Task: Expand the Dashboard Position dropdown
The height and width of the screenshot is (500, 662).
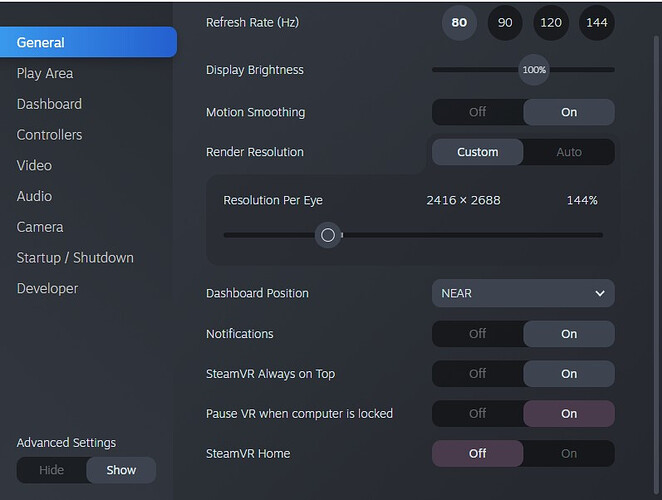Action: 523,293
